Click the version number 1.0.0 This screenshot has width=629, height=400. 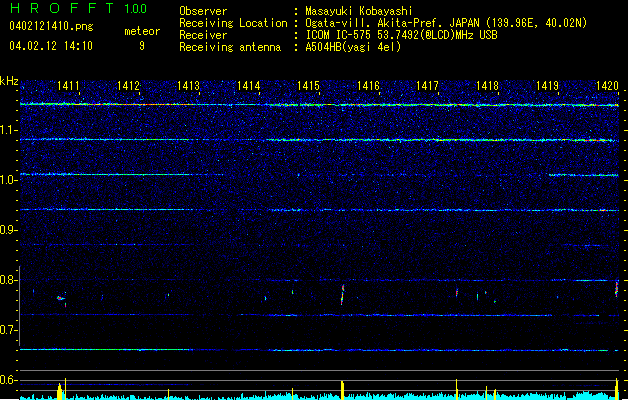(134, 9)
